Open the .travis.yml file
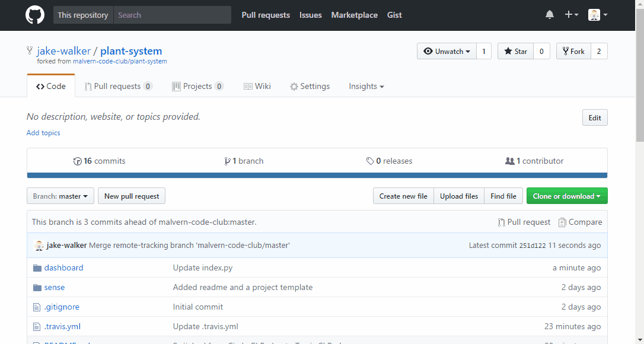The image size is (644, 344). click(x=62, y=327)
